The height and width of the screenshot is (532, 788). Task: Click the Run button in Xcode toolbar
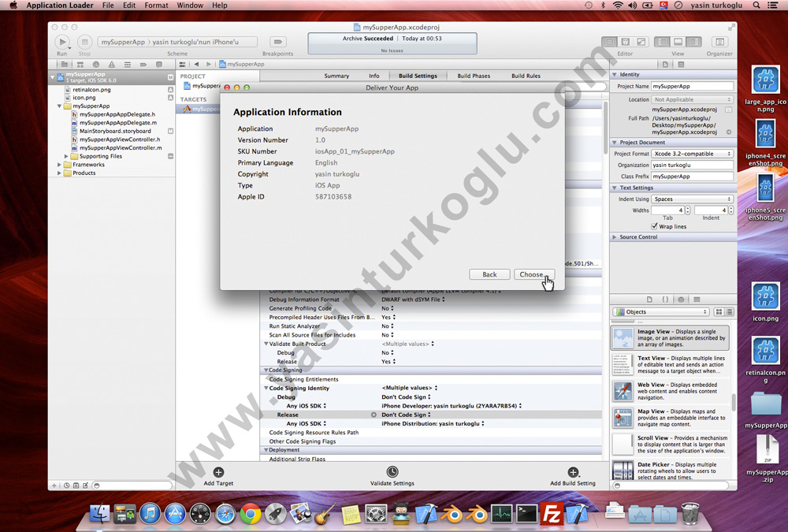62,42
